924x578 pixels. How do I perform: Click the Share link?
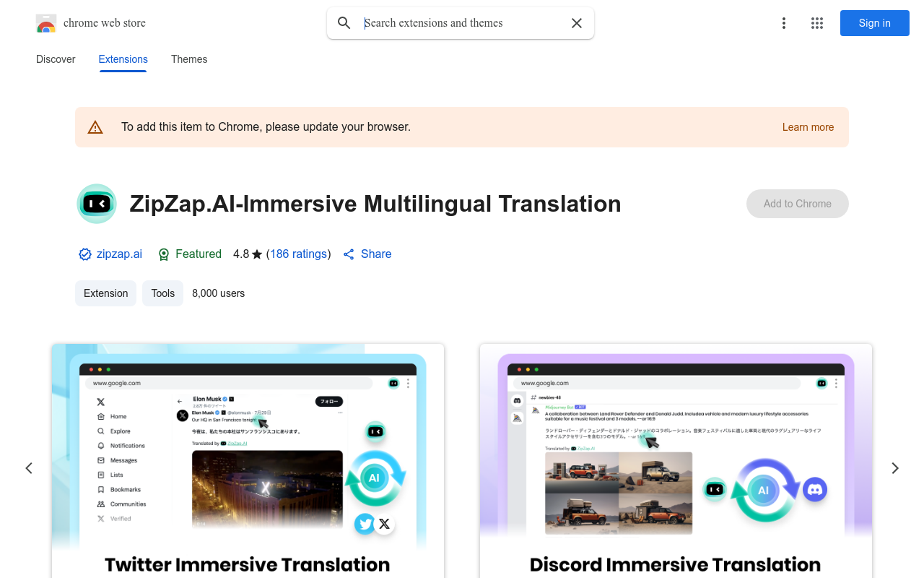point(367,254)
